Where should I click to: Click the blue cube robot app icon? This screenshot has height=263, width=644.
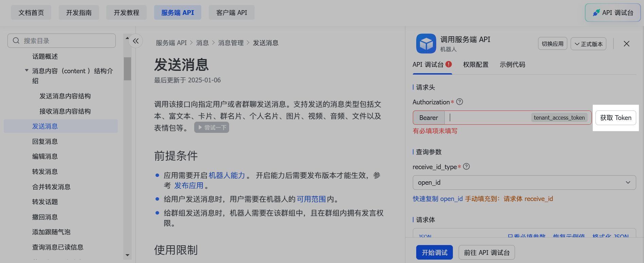tap(426, 43)
